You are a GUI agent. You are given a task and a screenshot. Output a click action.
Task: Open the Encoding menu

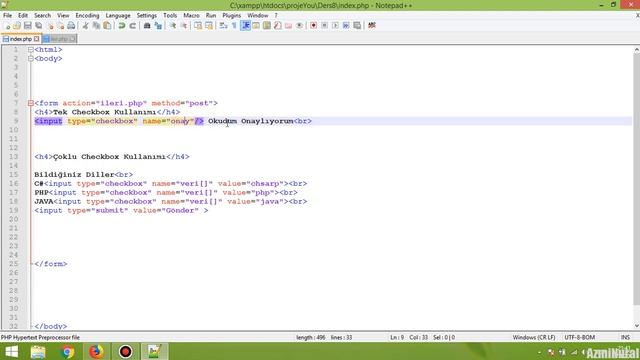[87, 16]
